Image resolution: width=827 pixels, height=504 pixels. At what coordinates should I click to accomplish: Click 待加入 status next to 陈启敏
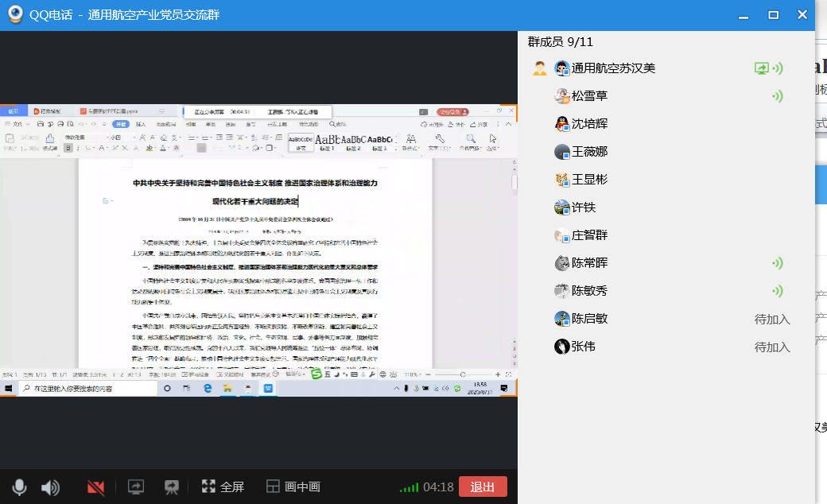[x=771, y=319]
